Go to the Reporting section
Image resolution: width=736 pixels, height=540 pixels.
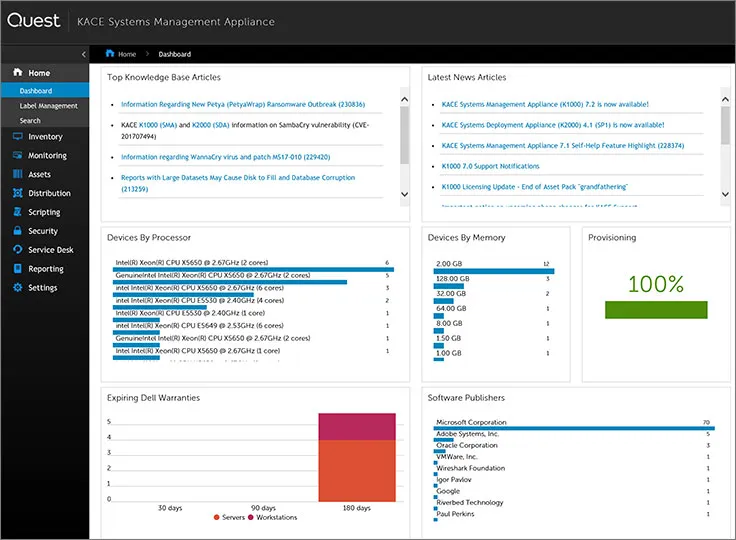45,269
